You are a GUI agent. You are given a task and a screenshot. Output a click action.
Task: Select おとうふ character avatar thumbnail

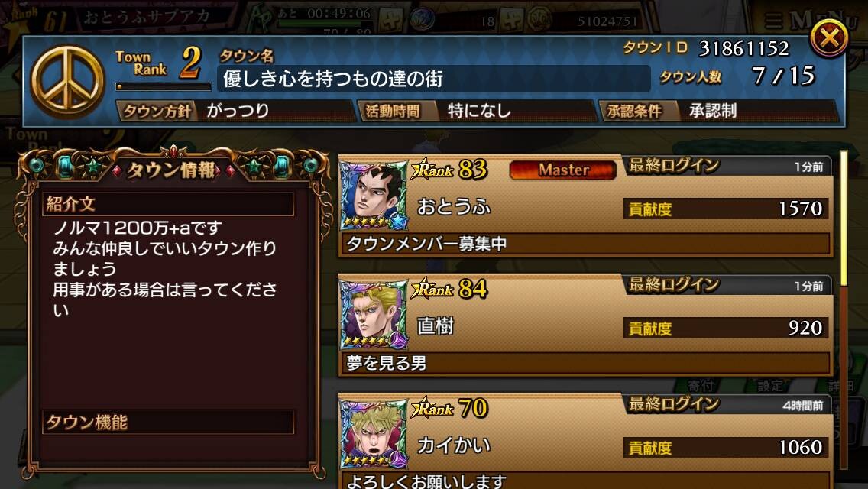coord(374,196)
